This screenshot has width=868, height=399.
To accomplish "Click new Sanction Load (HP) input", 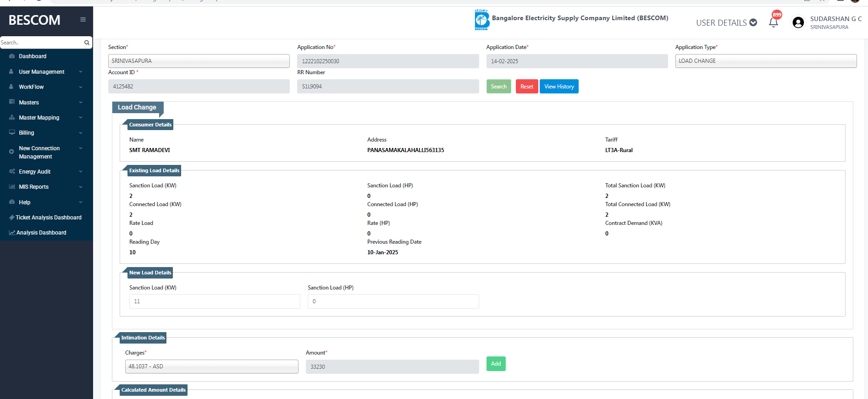I will coord(393,301).
